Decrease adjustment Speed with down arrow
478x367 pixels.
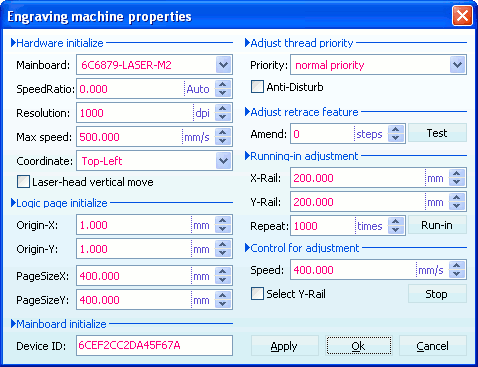point(457,274)
